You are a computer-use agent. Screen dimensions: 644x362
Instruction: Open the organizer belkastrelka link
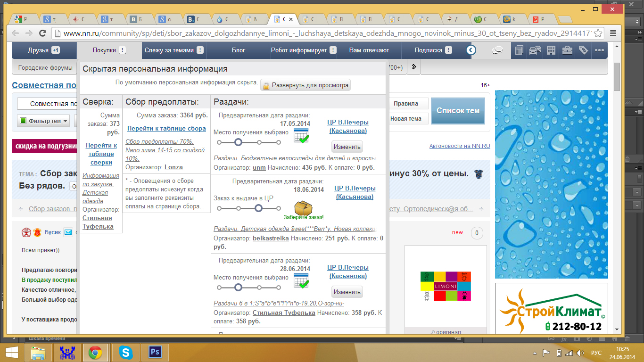(x=271, y=239)
